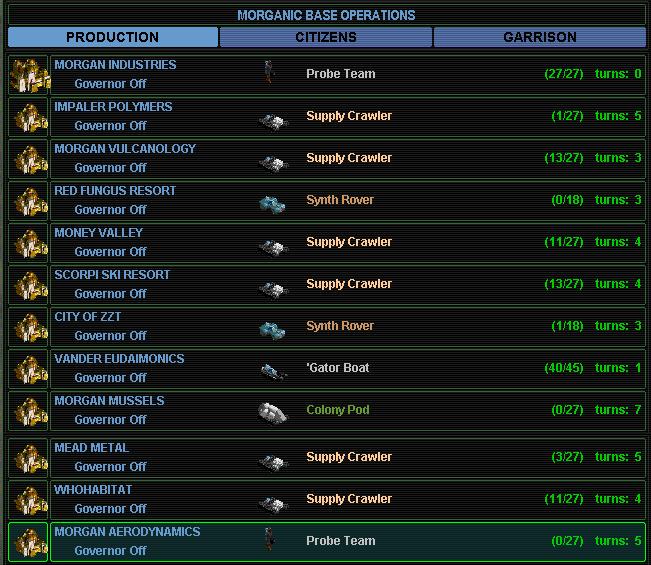
Task: Switch to the Citizens tab
Action: coord(326,37)
